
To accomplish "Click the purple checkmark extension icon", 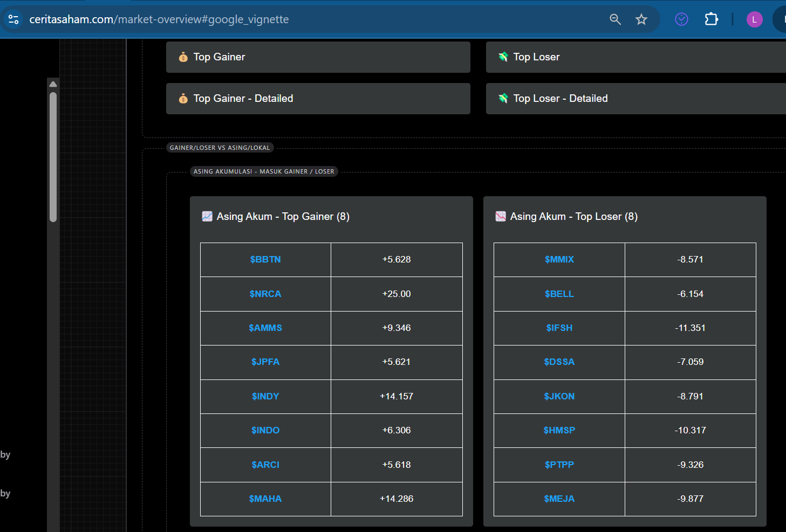I will (681, 19).
